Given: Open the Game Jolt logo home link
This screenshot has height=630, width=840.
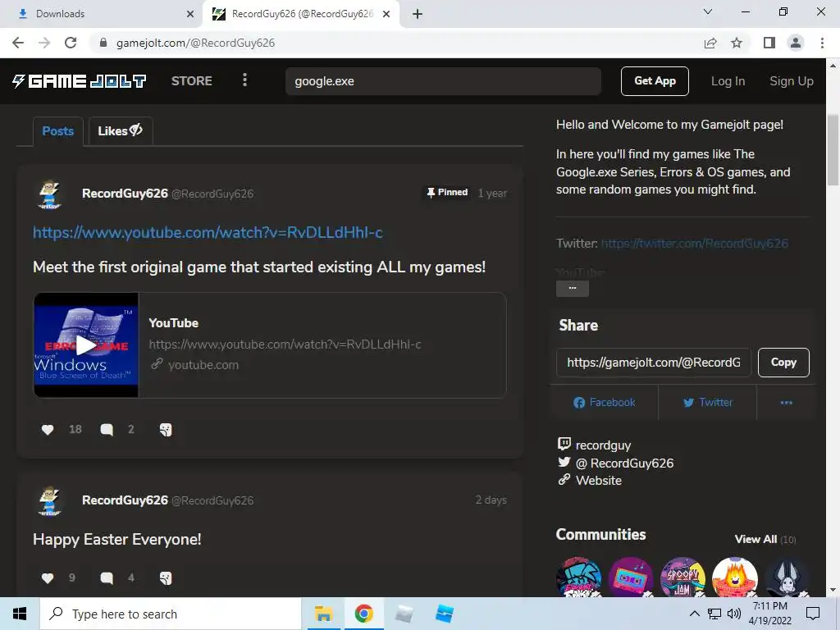Looking at the screenshot, I should pyautogui.click(x=80, y=81).
